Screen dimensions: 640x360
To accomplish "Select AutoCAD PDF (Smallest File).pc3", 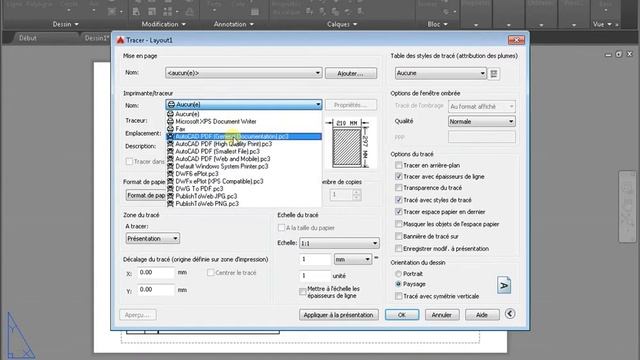I will click(244, 151).
